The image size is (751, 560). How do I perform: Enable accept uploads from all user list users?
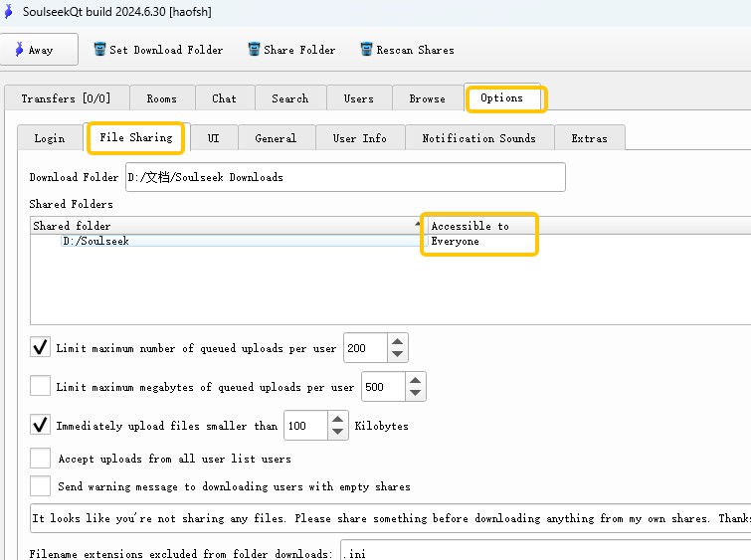tap(40, 458)
